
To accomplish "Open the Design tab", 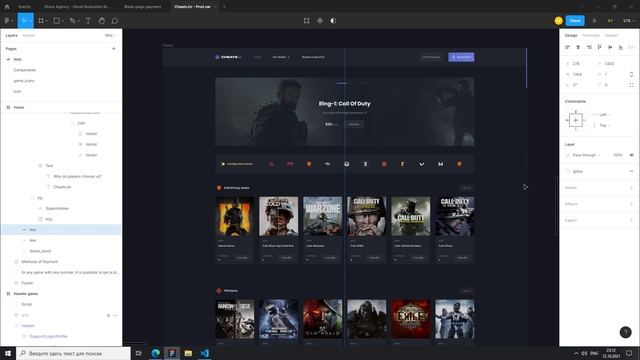I will click(571, 36).
